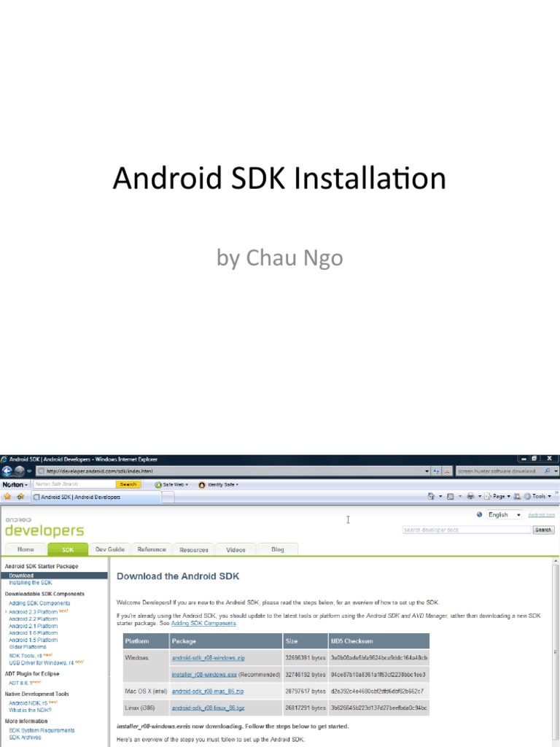Click android-sdk_r08-mac_86.zip link
Image resolution: width=560 pixels, height=747 pixels.
coord(208,692)
